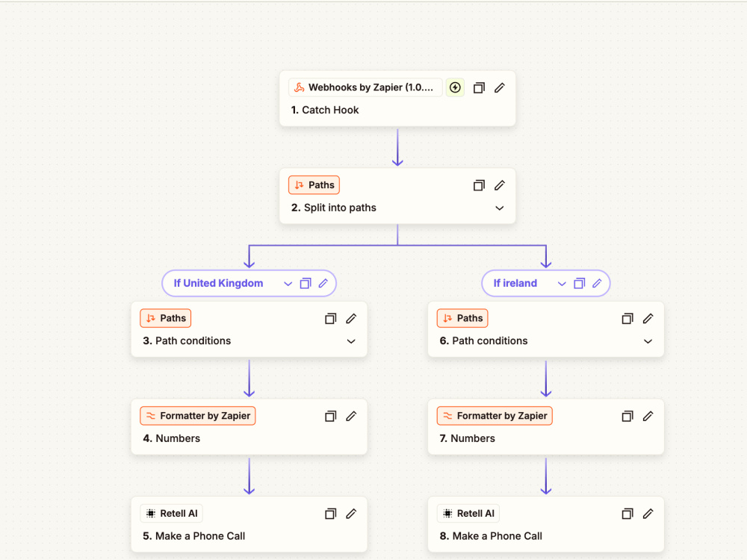Screen dimensions: 747x560
Task: Copy the If United Kingdom path
Action: point(306,283)
